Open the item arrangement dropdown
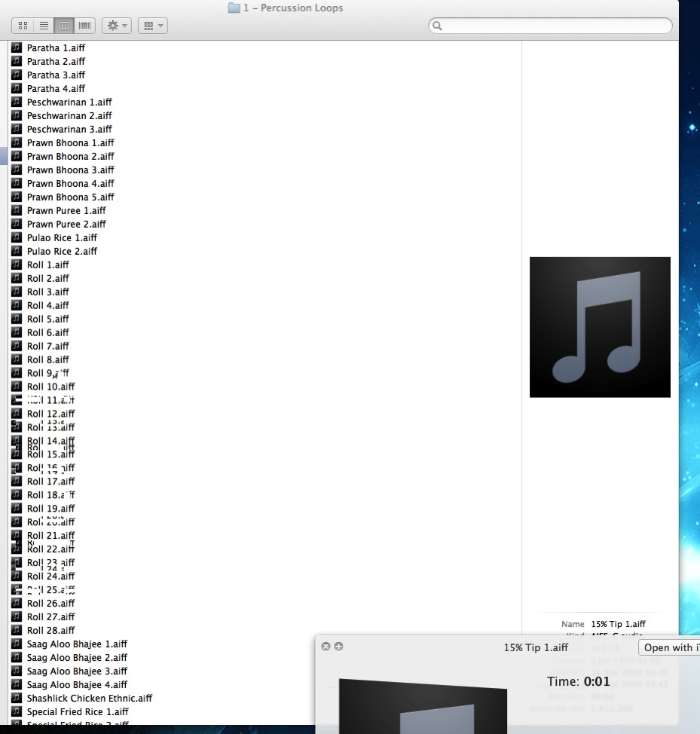This screenshot has width=700, height=734. [x=153, y=26]
